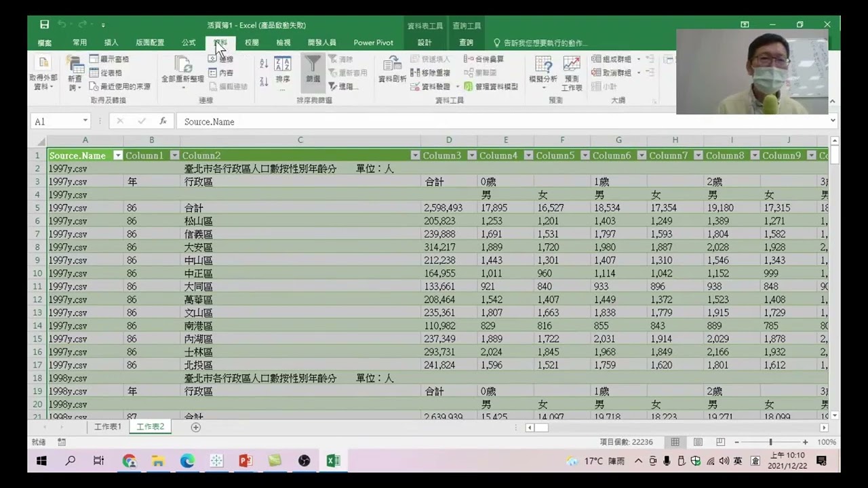Click 最近使用的來源 (Recent Sources)

(x=120, y=87)
